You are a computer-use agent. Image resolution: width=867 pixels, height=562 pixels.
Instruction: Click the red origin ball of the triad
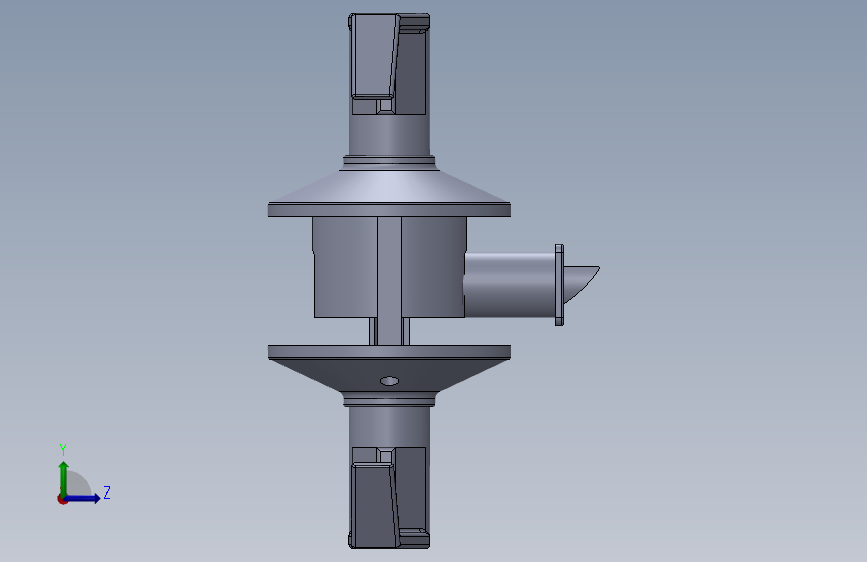click(62, 499)
